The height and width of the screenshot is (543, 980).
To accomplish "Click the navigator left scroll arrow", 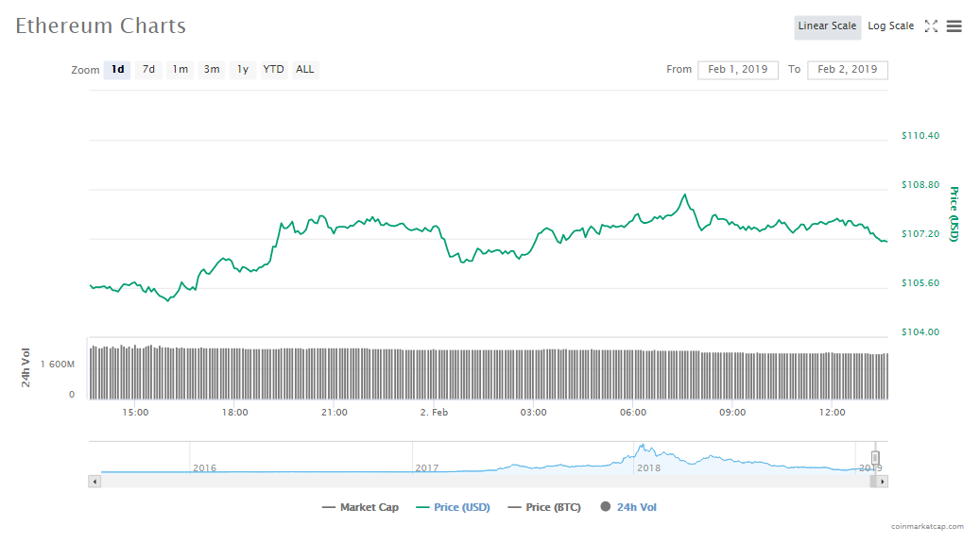I will pos(94,481).
